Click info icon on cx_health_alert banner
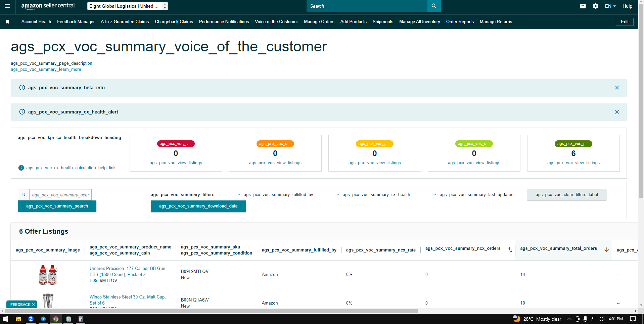The image size is (644, 324). coord(22,112)
